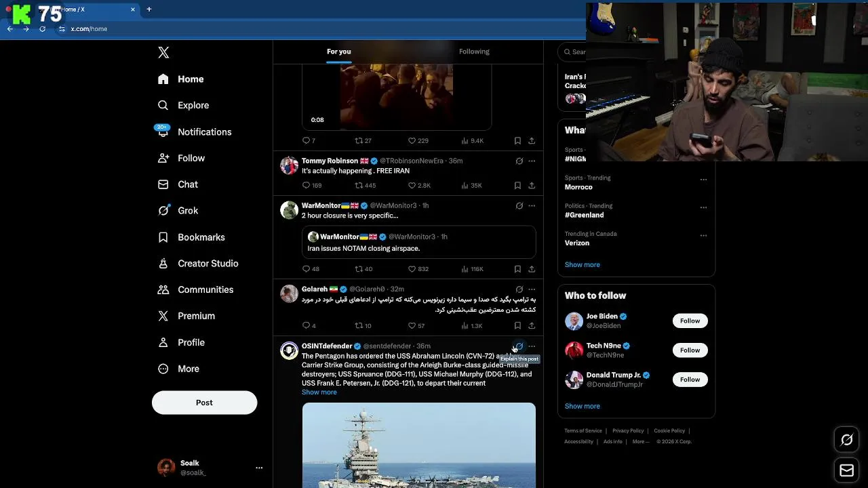Screen dimensions: 868x488
Task: Open options for Verizon trend
Action: [x=703, y=235]
